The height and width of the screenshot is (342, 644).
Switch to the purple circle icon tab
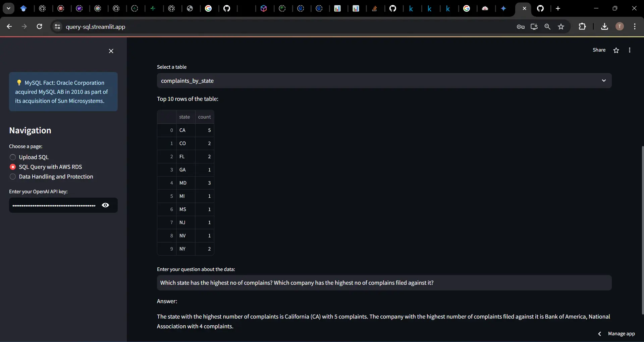[79, 9]
